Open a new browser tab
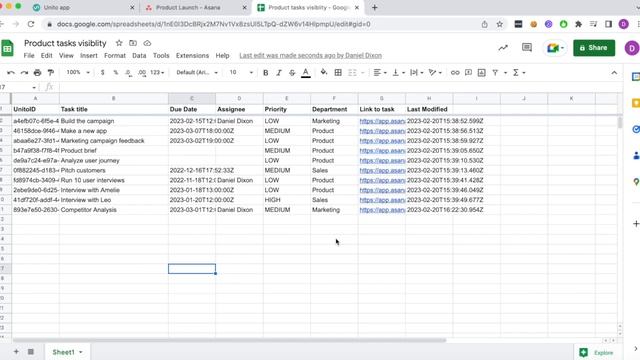This screenshot has height=360, width=640. tap(374, 7)
